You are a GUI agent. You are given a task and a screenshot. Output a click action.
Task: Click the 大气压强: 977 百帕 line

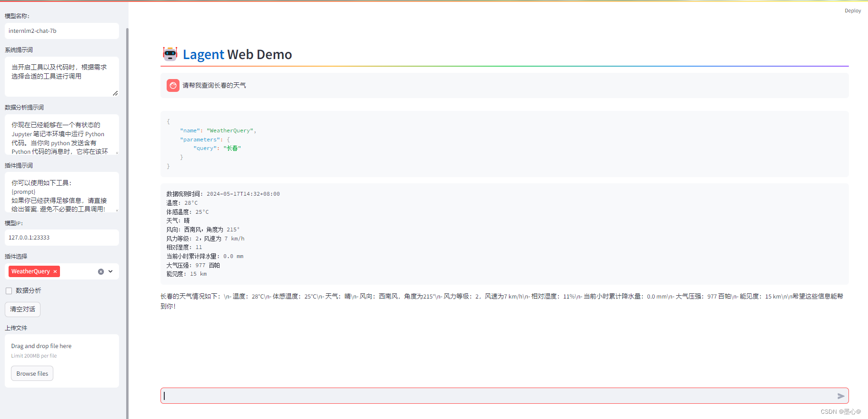[x=193, y=265]
